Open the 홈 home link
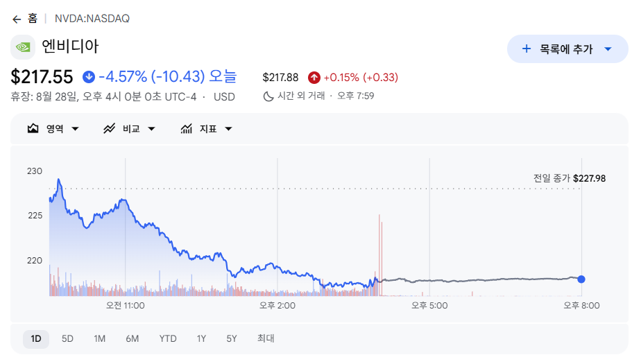The width and height of the screenshot is (641, 364). (x=33, y=19)
